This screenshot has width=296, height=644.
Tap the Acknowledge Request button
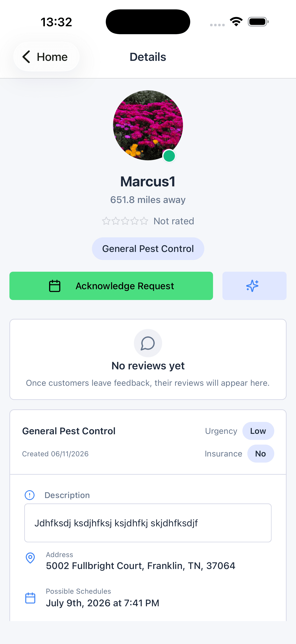111,286
